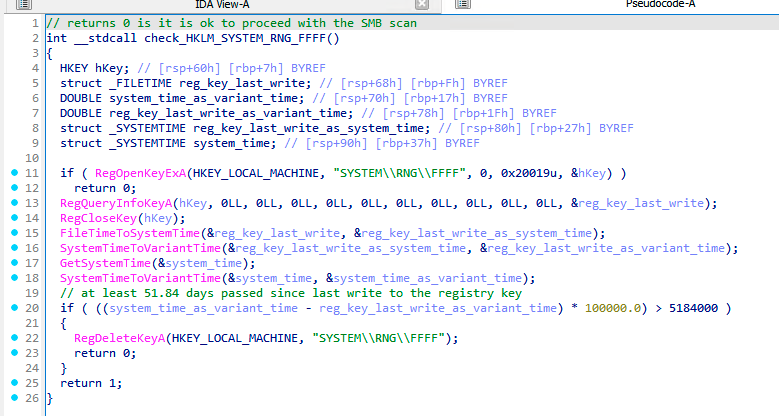Click reg_key_last_write_as_system_time declaration on line 8
The width and height of the screenshot is (779, 416).
pos(311,128)
